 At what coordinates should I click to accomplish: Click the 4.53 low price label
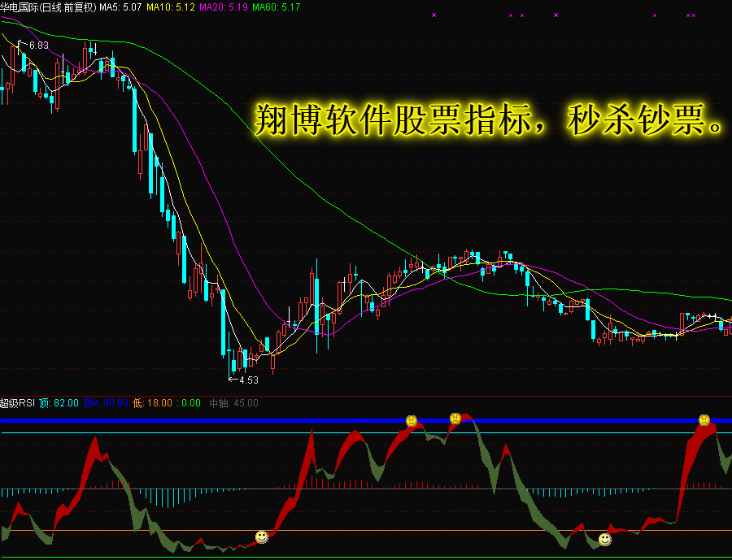click(249, 380)
